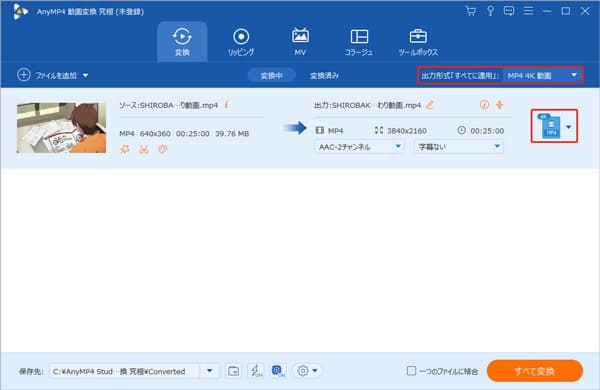
Task: Open the MV tab
Action: (x=300, y=42)
